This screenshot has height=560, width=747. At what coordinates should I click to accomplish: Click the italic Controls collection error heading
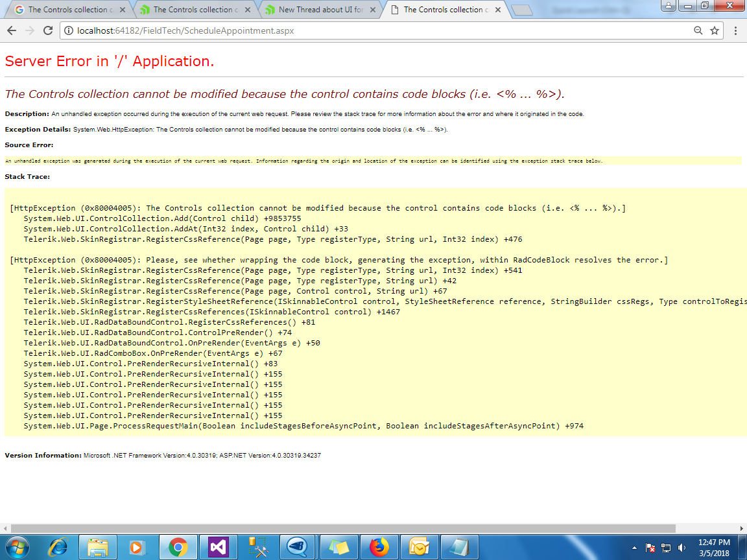point(285,94)
